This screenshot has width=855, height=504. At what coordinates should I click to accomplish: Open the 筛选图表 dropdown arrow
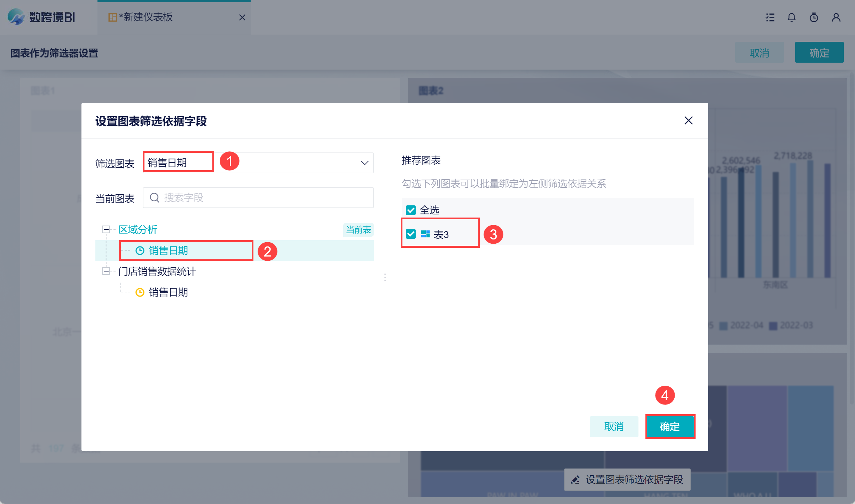pos(364,163)
